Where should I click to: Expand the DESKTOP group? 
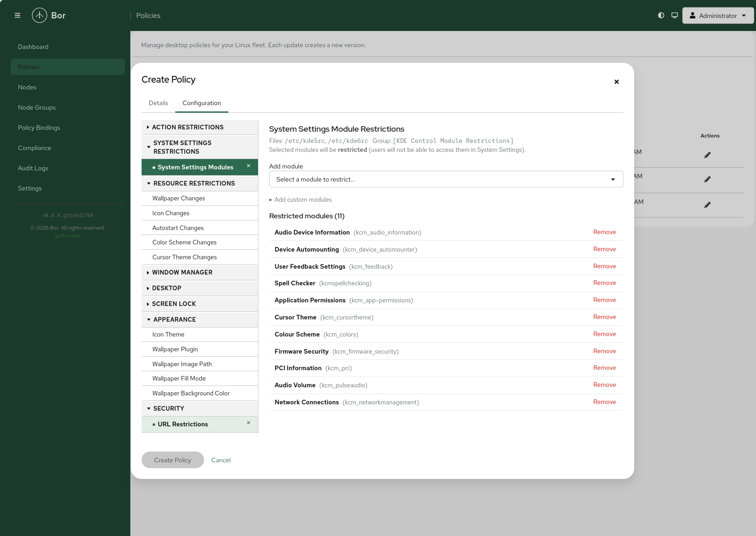200,288
